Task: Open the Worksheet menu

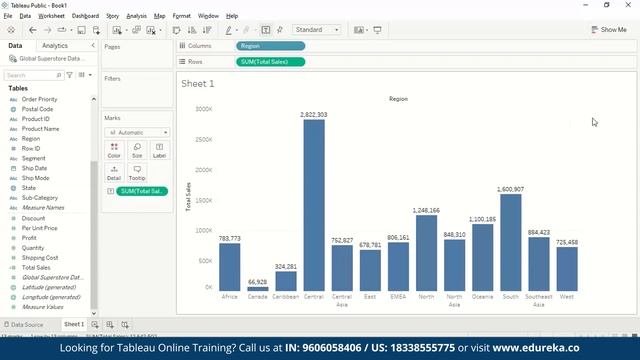Action: pyautogui.click(x=51, y=16)
